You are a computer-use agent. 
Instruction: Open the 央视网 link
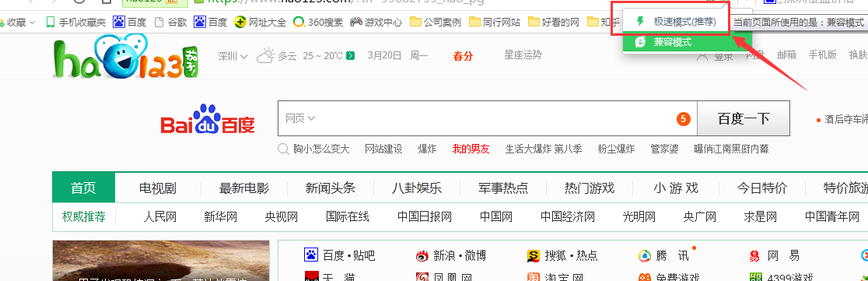coord(282,216)
